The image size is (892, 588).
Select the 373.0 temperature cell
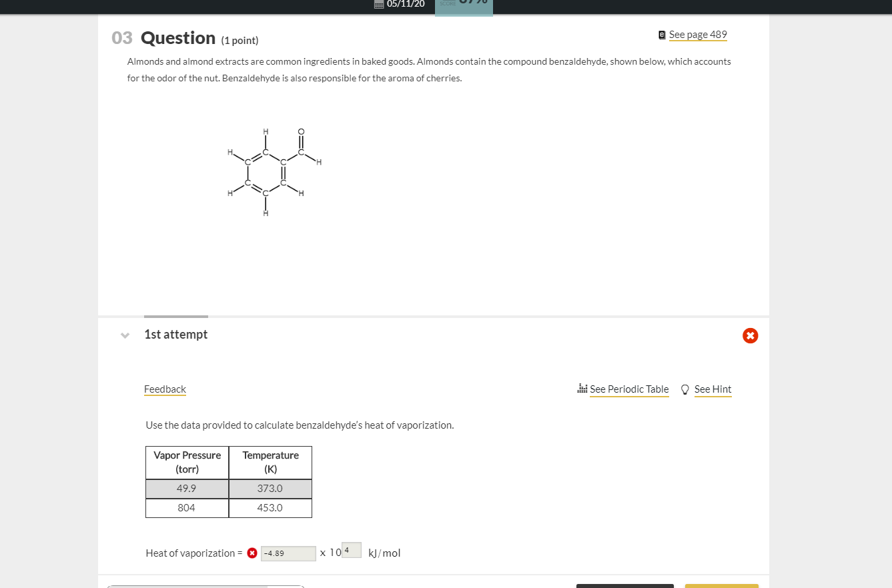click(x=270, y=489)
